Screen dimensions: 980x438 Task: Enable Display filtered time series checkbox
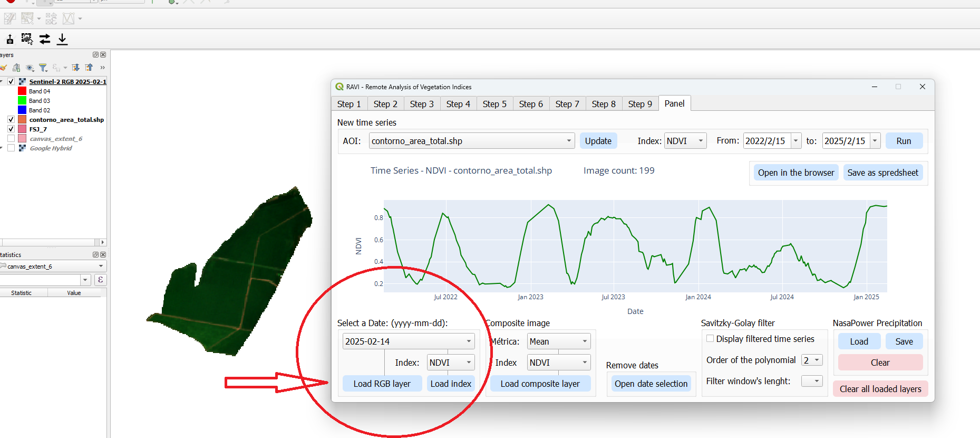pyautogui.click(x=710, y=339)
